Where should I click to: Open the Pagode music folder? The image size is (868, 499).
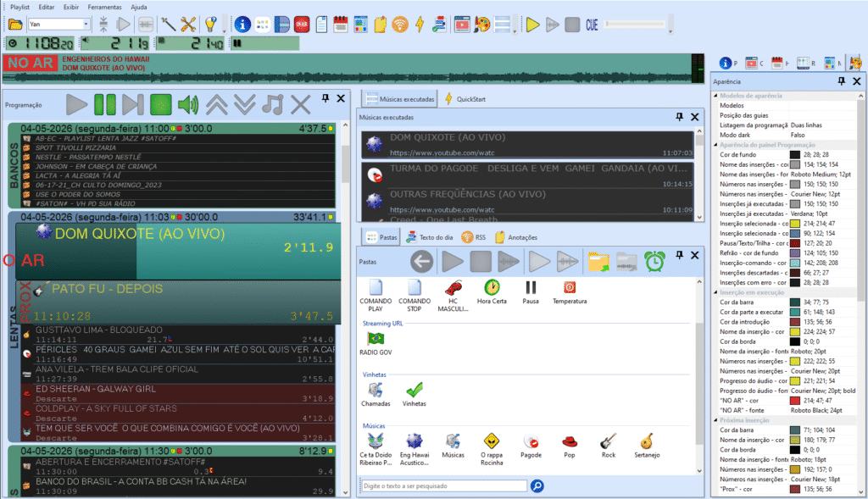(x=531, y=446)
